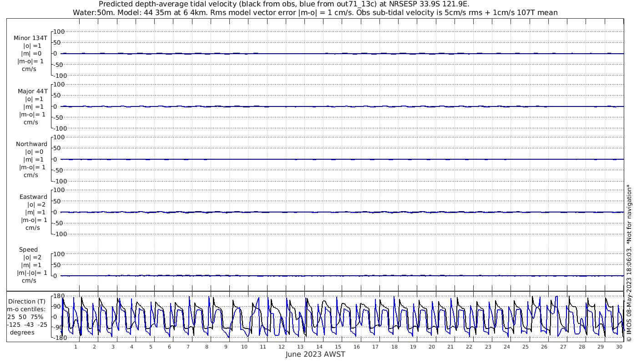Click the day 22 tick label
This screenshot has height=364, width=637.
tap(469, 347)
